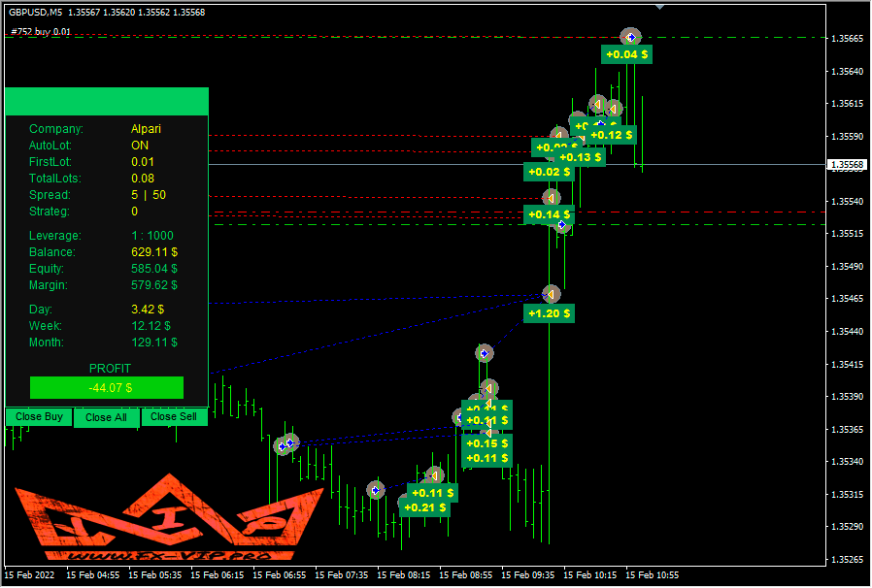This screenshot has width=872, height=588.
Task: Select the orange close arrow above +1.20 $
Action: 551,293
